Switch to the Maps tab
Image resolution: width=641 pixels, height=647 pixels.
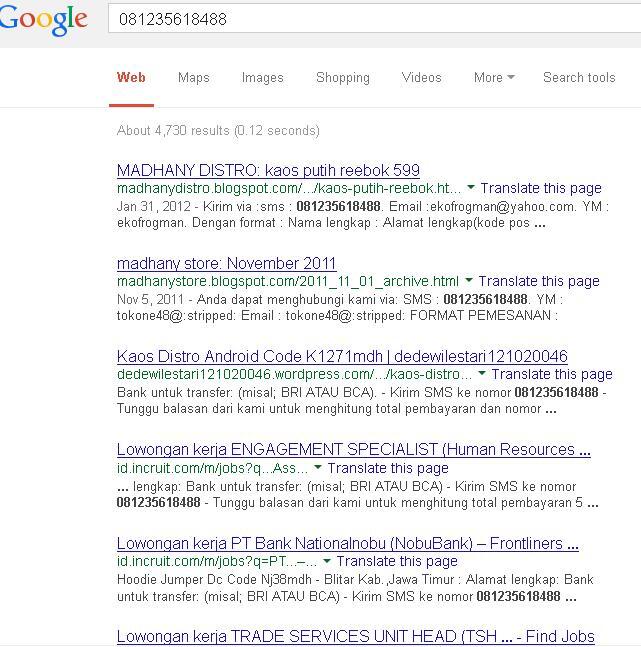pos(194,77)
